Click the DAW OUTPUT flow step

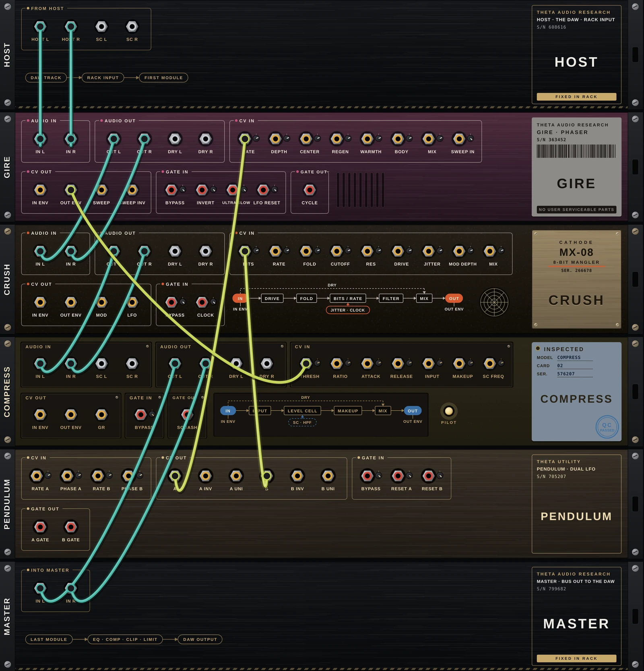click(x=200, y=639)
